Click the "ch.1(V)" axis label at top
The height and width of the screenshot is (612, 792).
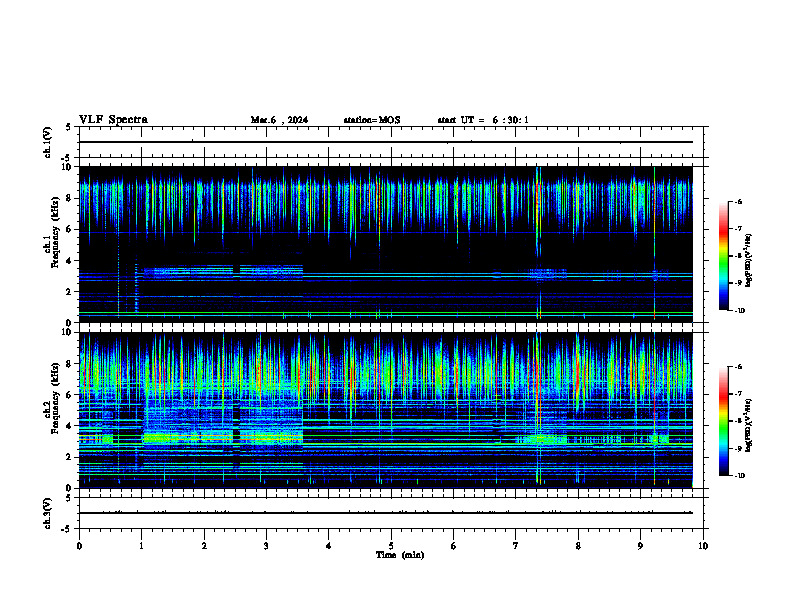click(48, 142)
